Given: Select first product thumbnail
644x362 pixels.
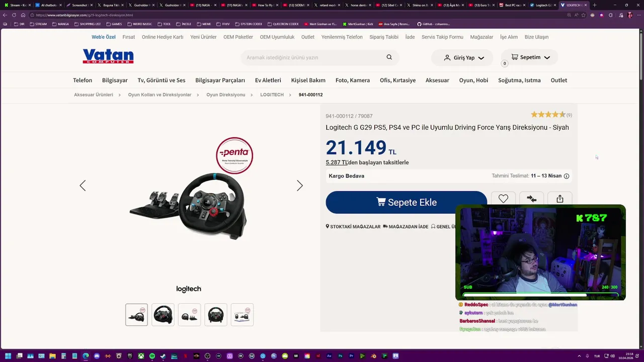Looking at the screenshot, I should click(136, 315).
